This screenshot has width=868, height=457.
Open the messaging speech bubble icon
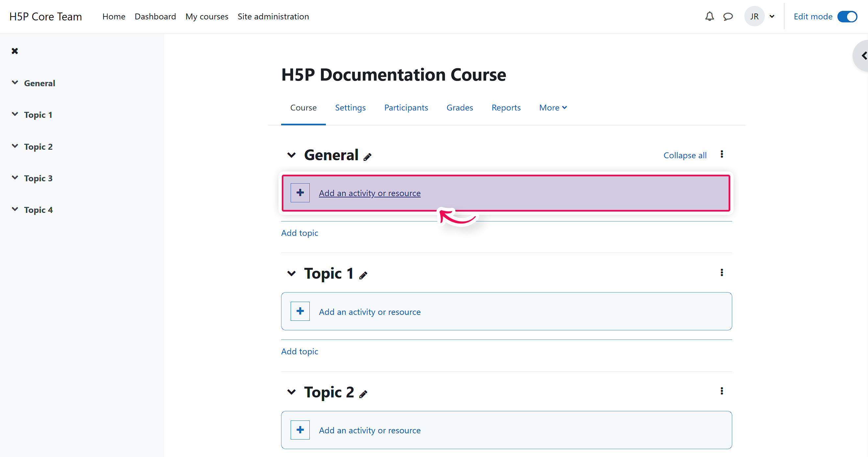728,16
